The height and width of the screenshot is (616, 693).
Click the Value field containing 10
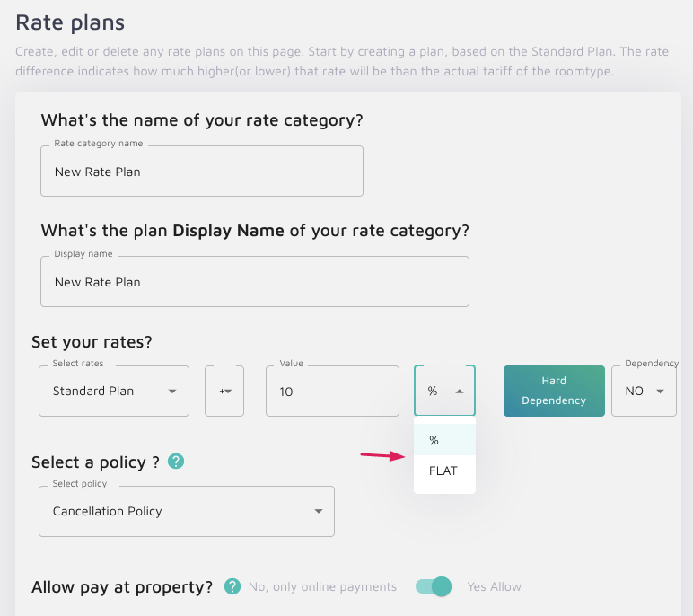(x=332, y=392)
